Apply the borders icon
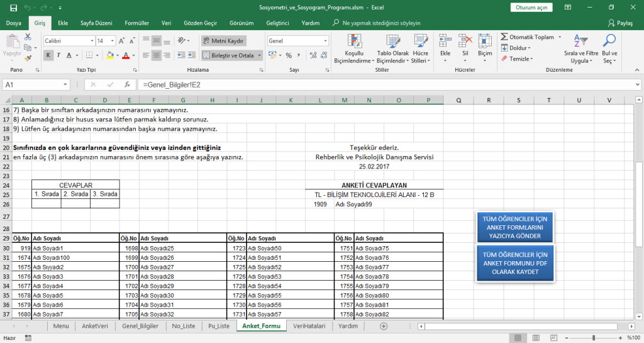This screenshot has height=343, width=644. pos(89,55)
